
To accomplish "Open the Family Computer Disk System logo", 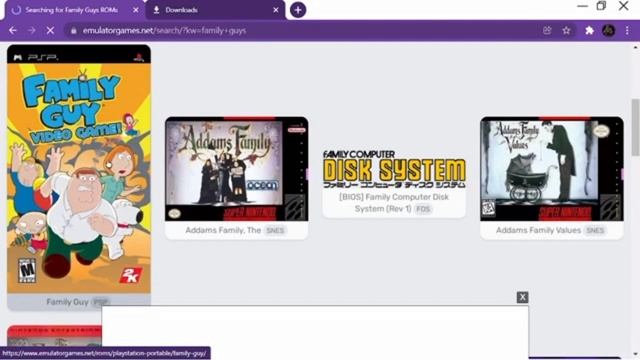I will pos(394,169).
